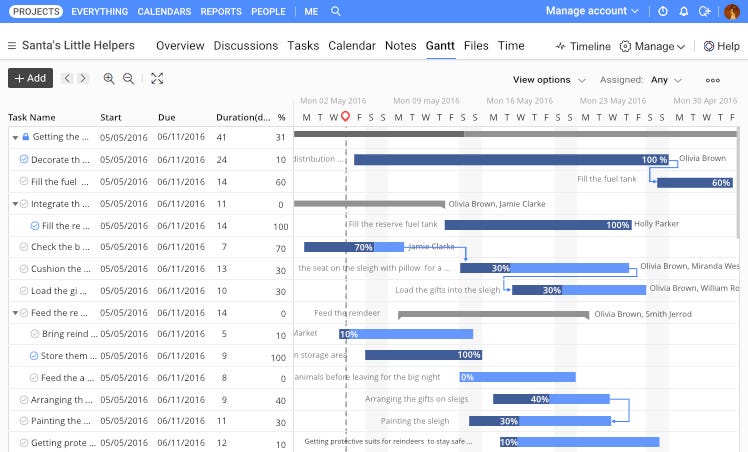
Task: Open the three-dot more options menu
Action: tap(713, 80)
